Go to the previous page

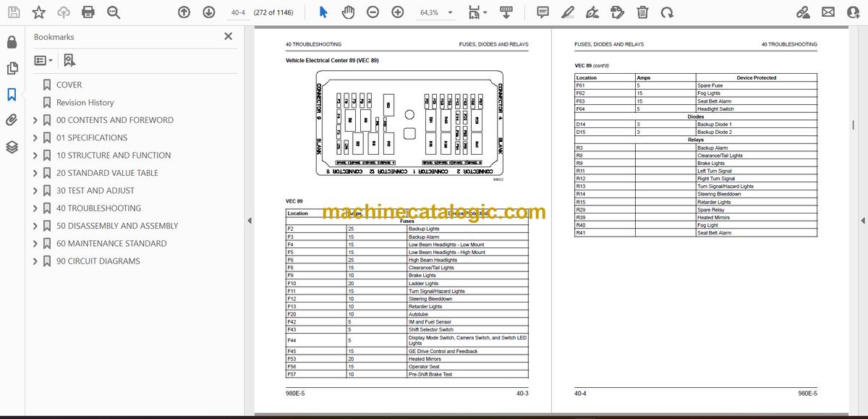coord(184,12)
